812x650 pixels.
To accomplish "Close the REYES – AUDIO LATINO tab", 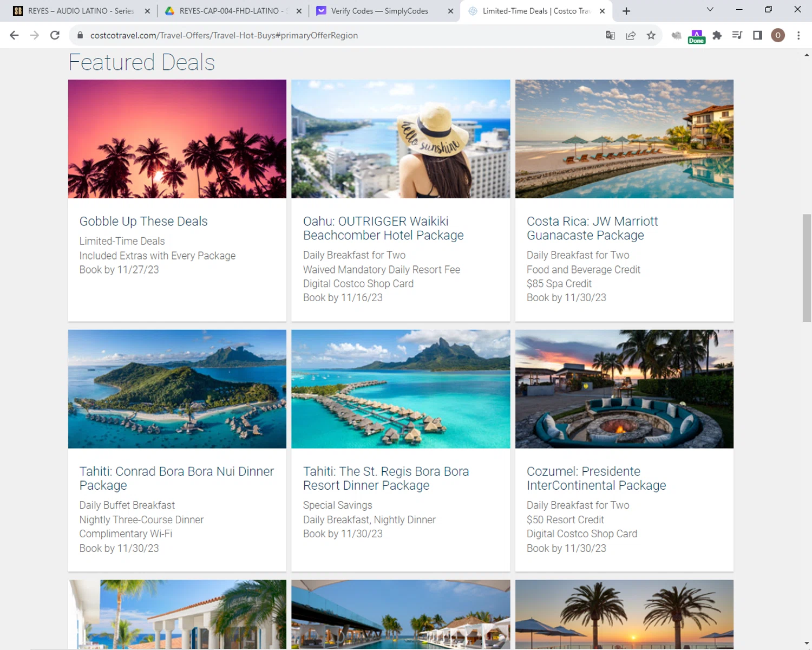I will coord(147,11).
